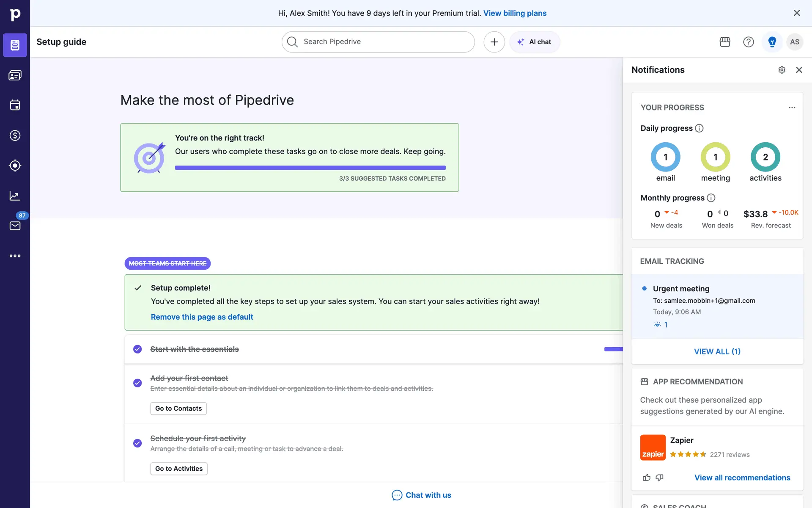The width and height of the screenshot is (812, 508).
Task: Open the Insights chart sidebar icon
Action: pos(15,196)
